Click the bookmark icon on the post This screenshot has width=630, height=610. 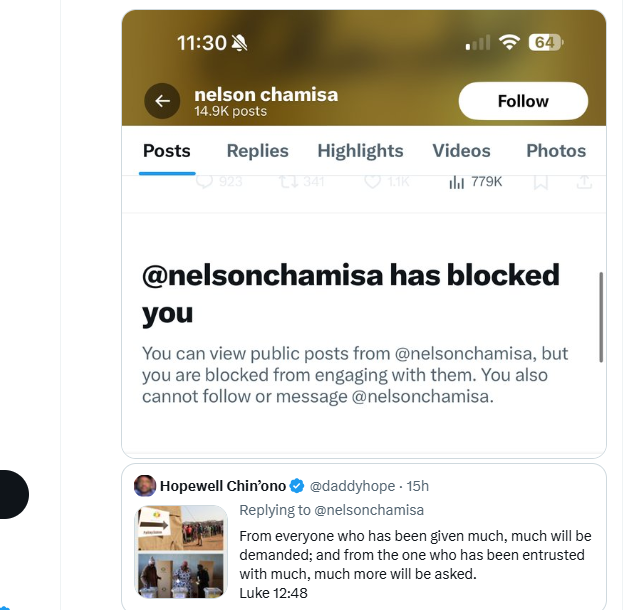[540, 182]
